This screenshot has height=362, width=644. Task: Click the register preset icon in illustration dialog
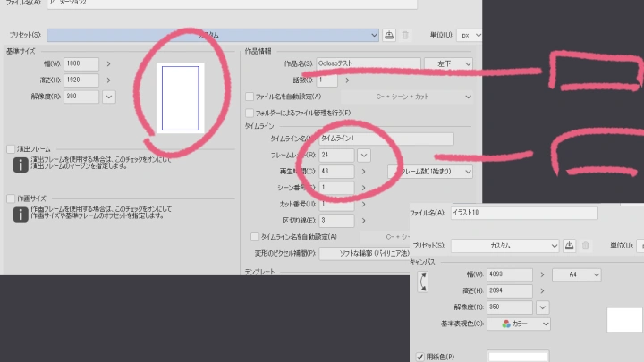click(x=568, y=245)
